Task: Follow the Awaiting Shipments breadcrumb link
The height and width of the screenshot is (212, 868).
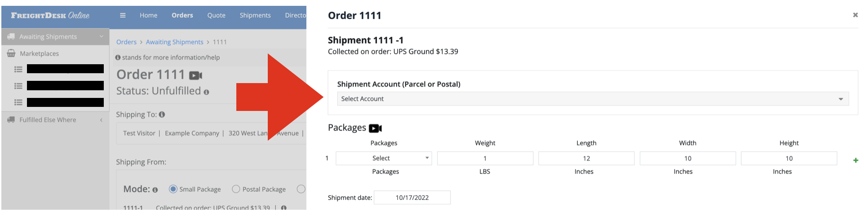Action: point(174,42)
